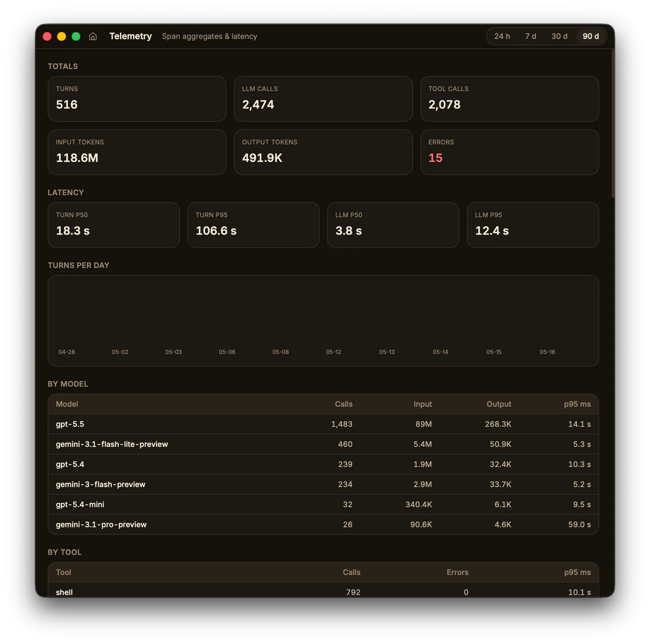Click the yellow minimize window button
The width and height of the screenshot is (650, 644).
tap(62, 36)
